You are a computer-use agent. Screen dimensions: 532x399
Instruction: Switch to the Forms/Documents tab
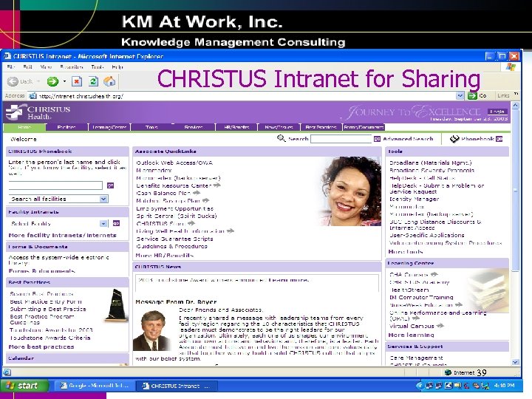364,127
